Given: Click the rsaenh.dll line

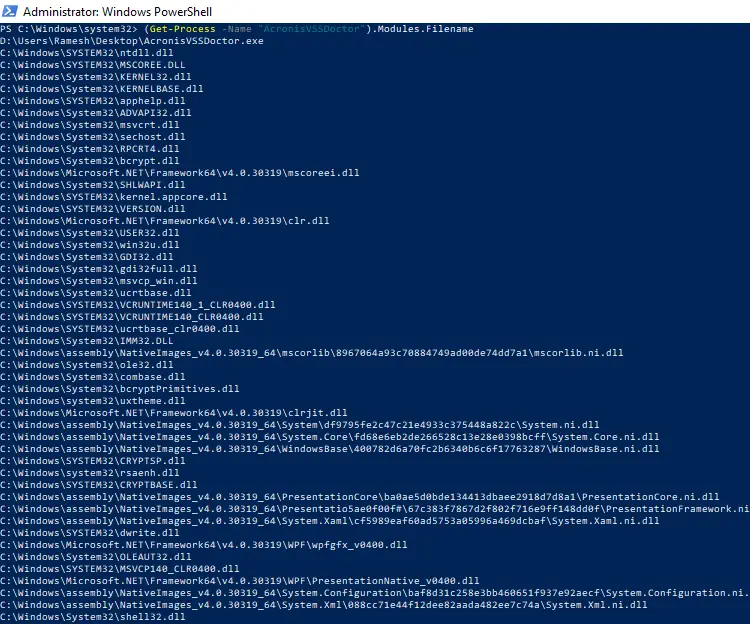Looking at the screenshot, I should [x=90, y=472].
